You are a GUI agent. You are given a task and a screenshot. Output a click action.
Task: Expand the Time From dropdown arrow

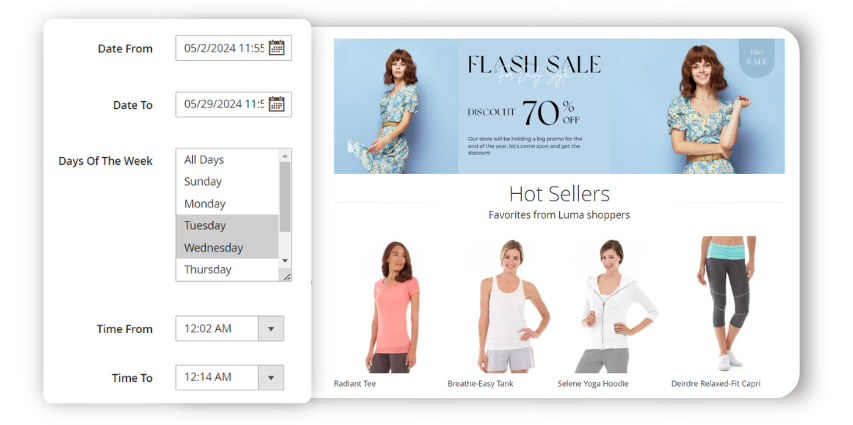coord(271,329)
